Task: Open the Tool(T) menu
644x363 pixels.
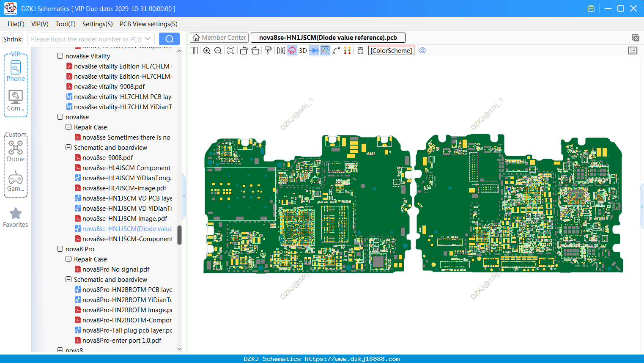Action: pos(66,24)
